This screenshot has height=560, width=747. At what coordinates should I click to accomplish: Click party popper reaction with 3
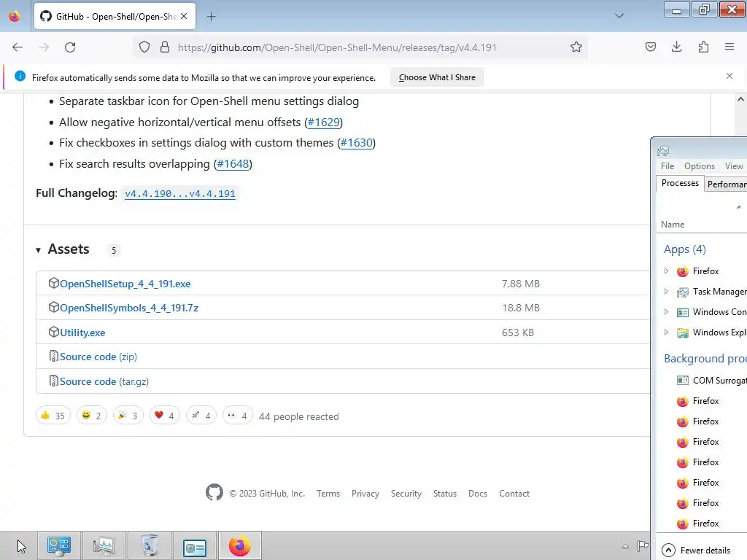[x=128, y=416]
